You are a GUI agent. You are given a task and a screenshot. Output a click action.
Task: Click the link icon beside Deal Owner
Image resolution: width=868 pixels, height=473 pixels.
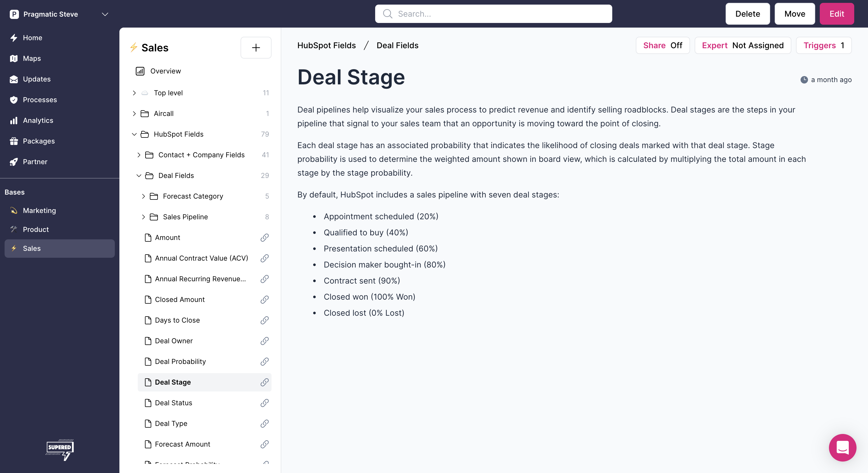coord(265,341)
